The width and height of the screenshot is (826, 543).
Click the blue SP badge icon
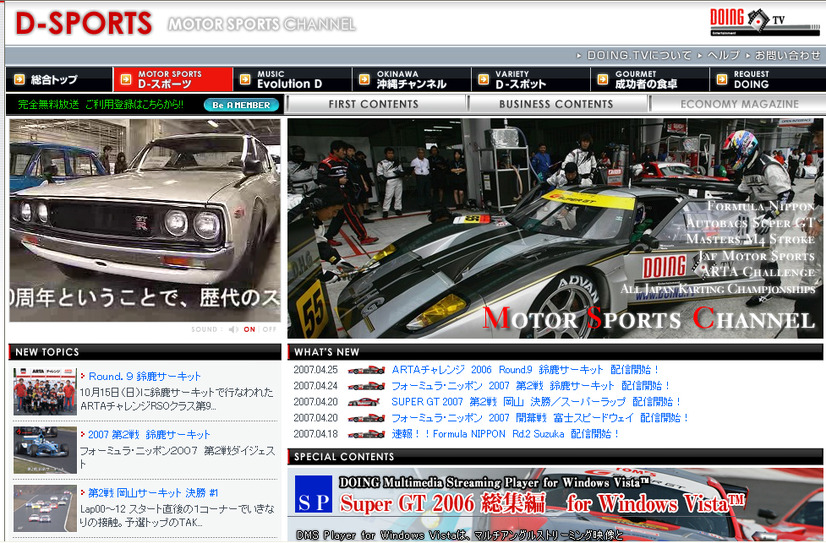point(313,495)
